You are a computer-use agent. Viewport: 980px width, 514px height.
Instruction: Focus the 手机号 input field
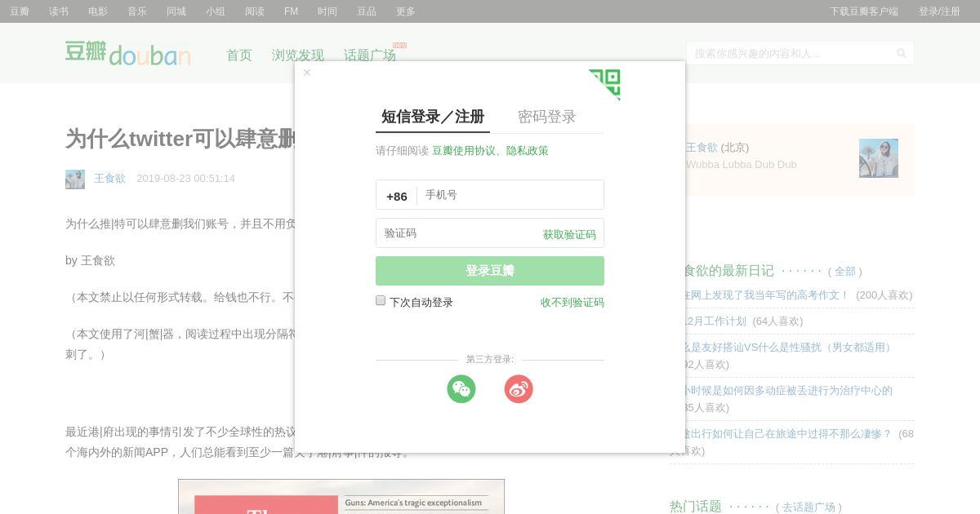pyautogui.click(x=510, y=195)
